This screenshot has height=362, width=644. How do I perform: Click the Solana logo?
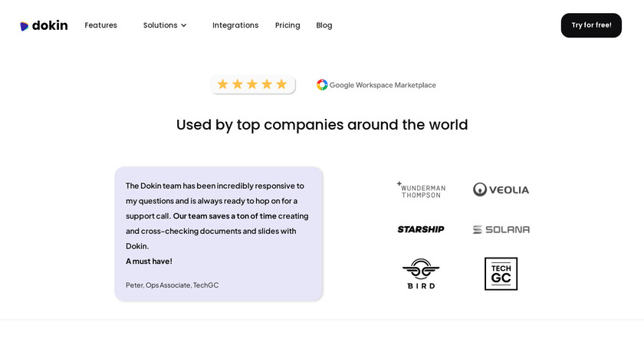(x=501, y=229)
